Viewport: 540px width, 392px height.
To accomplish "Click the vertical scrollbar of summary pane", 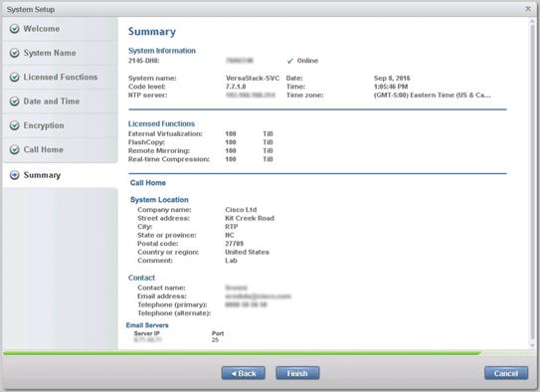I will 532,182.
